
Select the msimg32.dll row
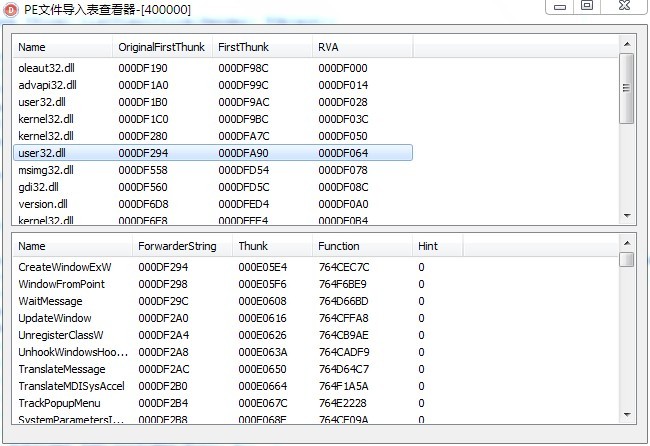coord(213,170)
